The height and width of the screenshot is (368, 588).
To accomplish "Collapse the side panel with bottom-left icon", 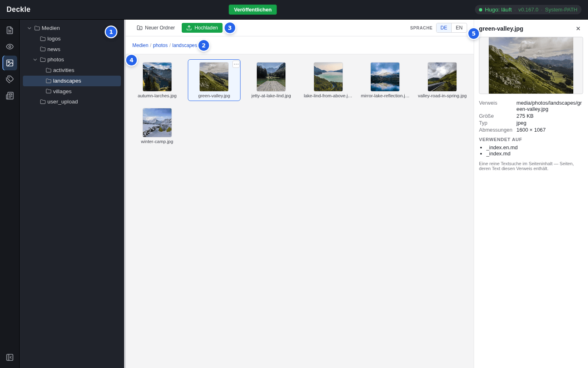I will pyautogui.click(x=10, y=357).
